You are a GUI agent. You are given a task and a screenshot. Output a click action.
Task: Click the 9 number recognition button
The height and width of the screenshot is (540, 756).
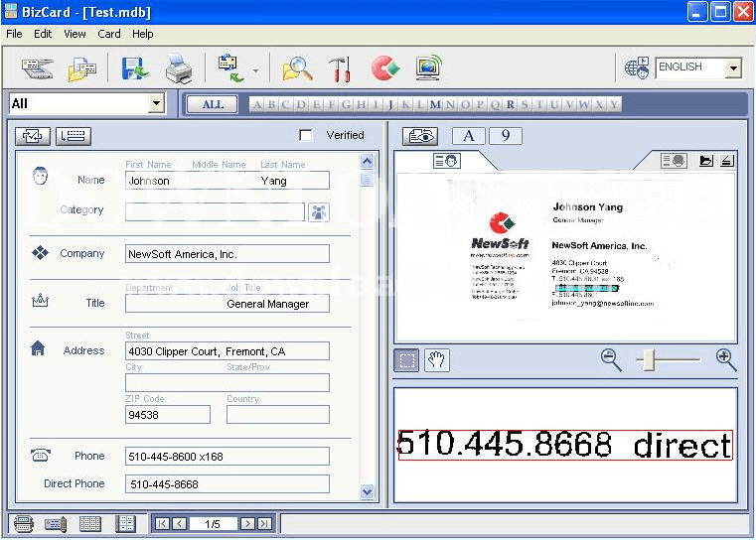click(x=506, y=136)
